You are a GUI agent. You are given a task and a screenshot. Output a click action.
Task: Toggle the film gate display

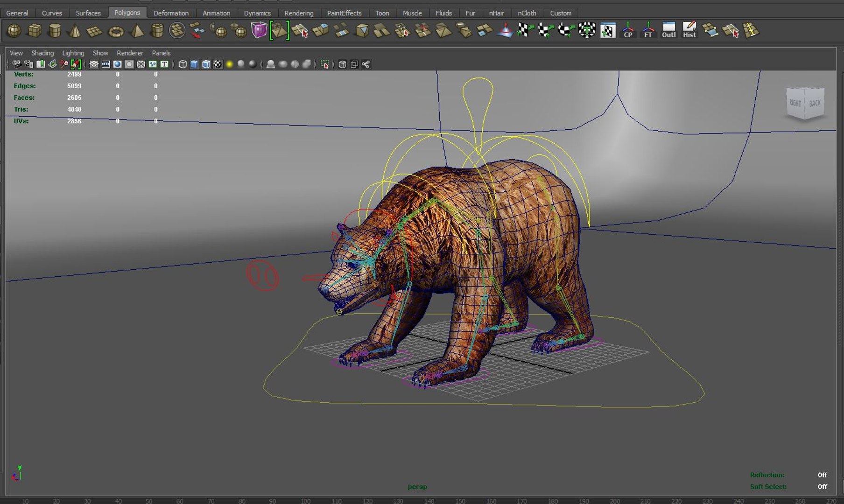pyautogui.click(x=106, y=64)
